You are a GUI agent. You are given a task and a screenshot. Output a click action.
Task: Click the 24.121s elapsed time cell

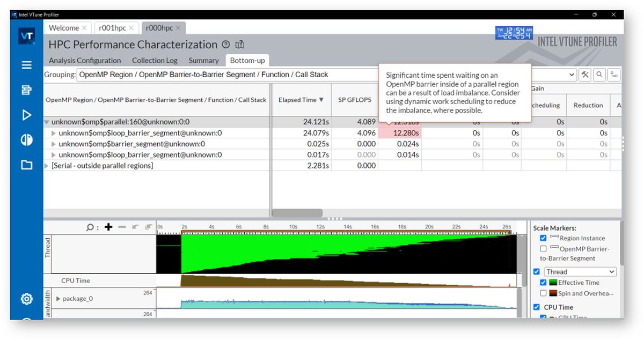(x=301, y=122)
